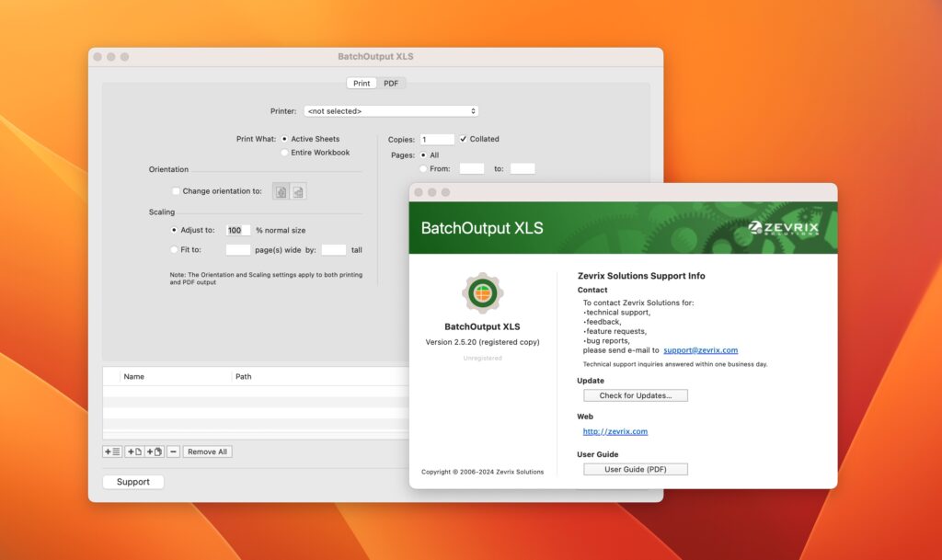942x560 pixels.
Task: Click the support@zevrix.com email link
Action: (x=702, y=349)
